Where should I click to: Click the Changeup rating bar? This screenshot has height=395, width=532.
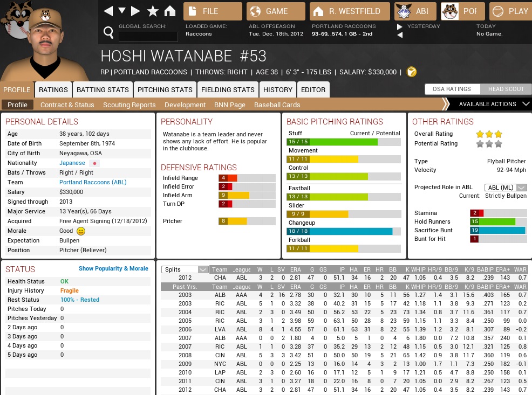[343, 231]
